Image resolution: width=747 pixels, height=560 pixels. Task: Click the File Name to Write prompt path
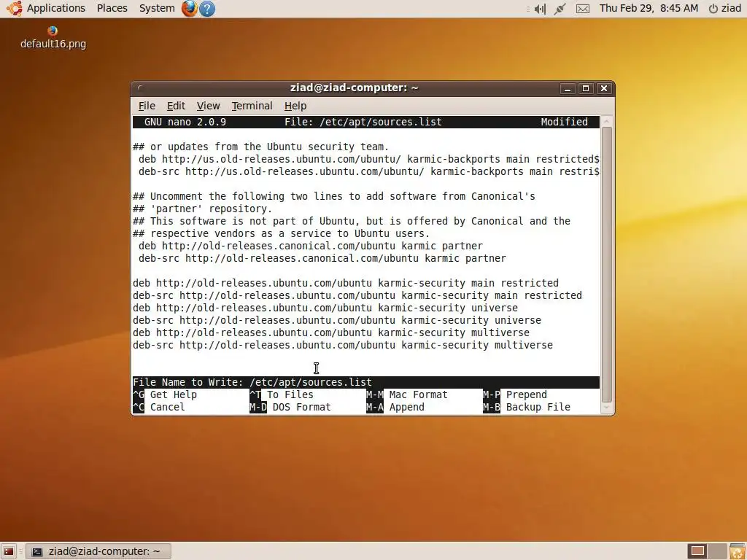click(x=311, y=382)
